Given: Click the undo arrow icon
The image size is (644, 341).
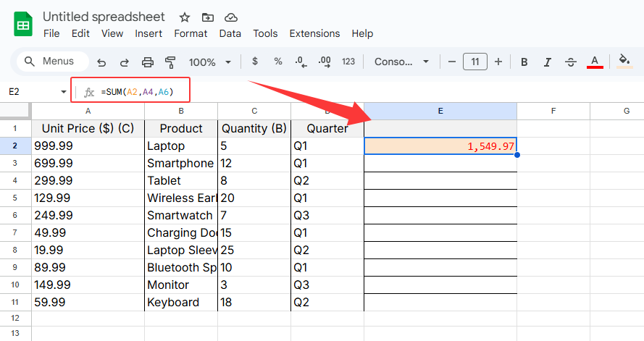Looking at the screenshot, I should [101, 62].
